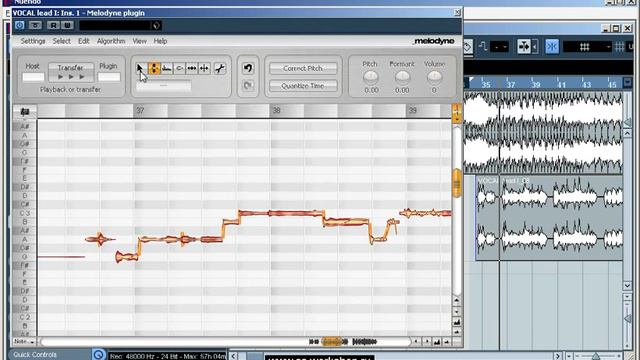Viewport: 640px width, 360px height.
Task: Open the plugin preset field arrow icon
Action: click(156, 26)
